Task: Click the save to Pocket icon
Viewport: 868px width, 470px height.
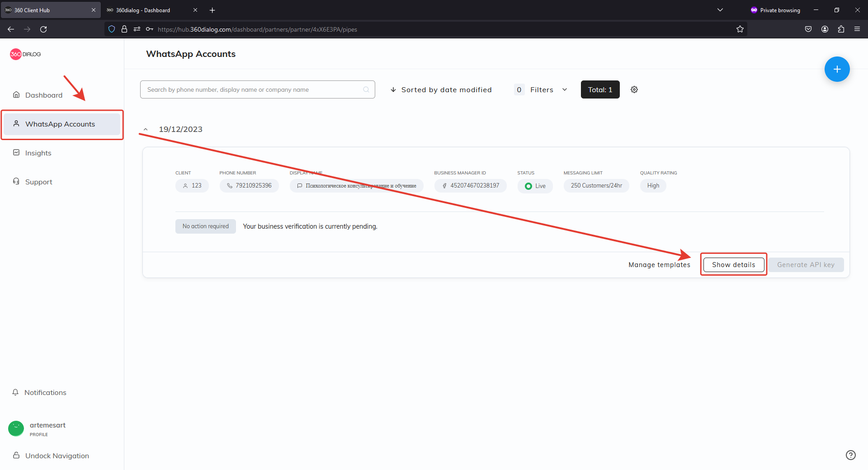Action: [808, 29]
